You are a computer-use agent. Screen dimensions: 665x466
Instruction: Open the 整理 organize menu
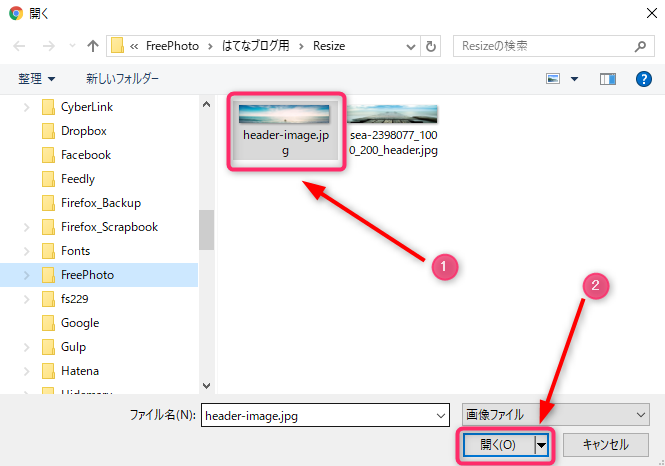(36, 79)
